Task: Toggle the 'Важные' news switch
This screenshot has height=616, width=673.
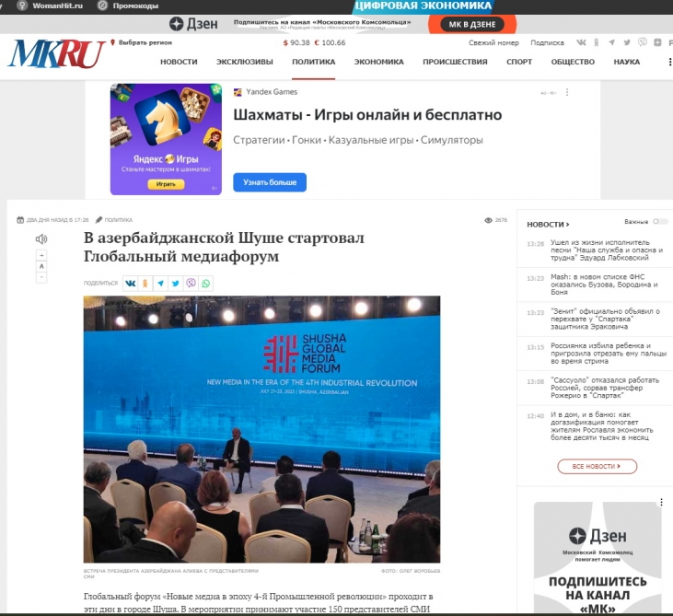Action: [659, 222]
